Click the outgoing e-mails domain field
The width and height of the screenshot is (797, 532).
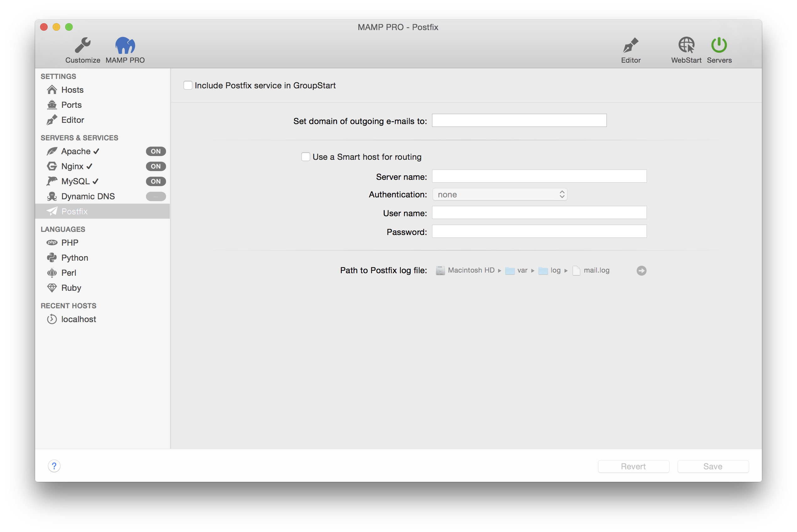[519, 120]
